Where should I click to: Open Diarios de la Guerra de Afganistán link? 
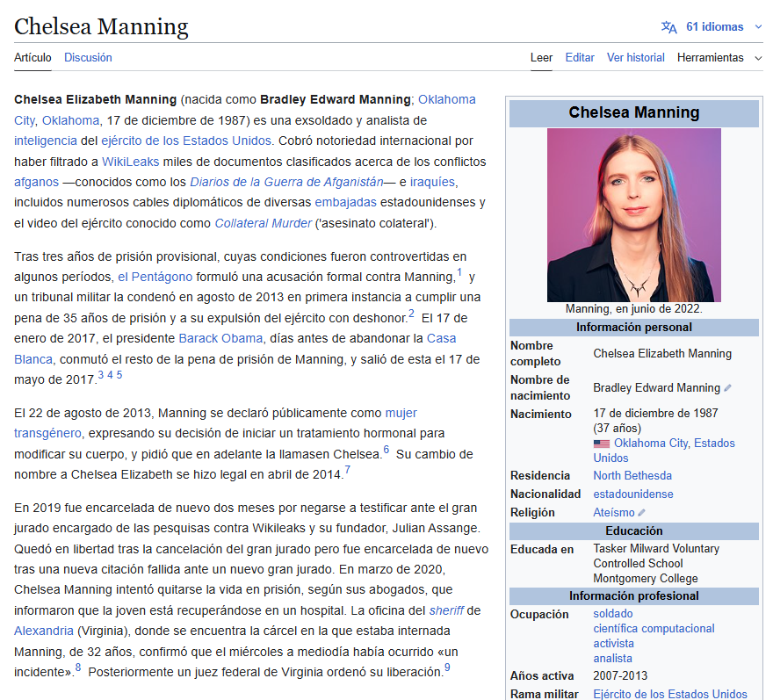[x=286, y=182]
